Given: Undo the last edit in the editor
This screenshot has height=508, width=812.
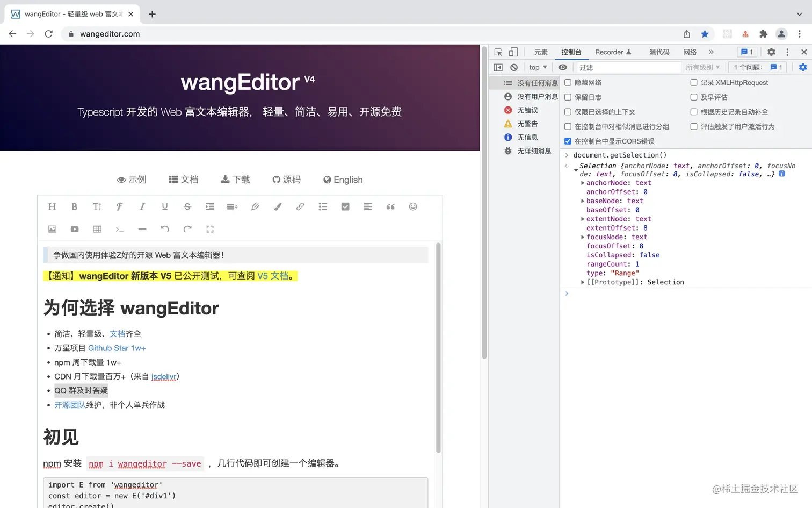Looking at the screenshot, I should pyautogui.click(x=165, y=229).
